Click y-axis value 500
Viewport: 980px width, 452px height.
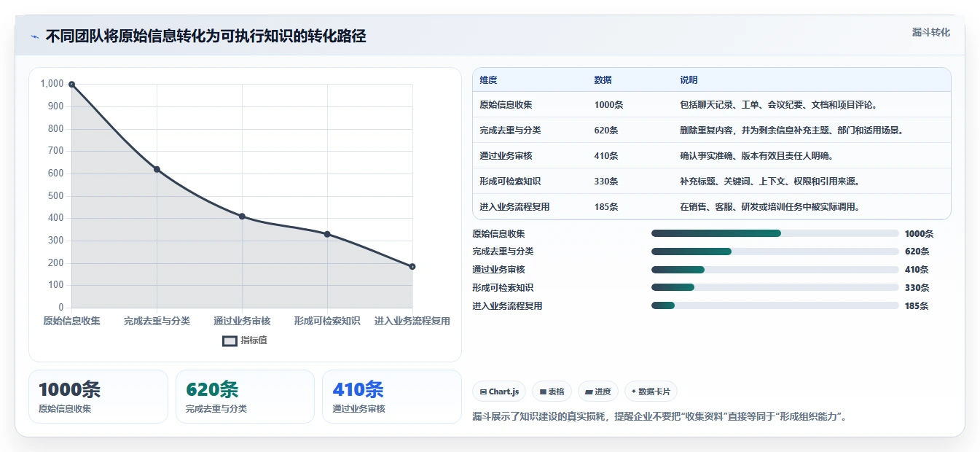click(x=56, y=196)
